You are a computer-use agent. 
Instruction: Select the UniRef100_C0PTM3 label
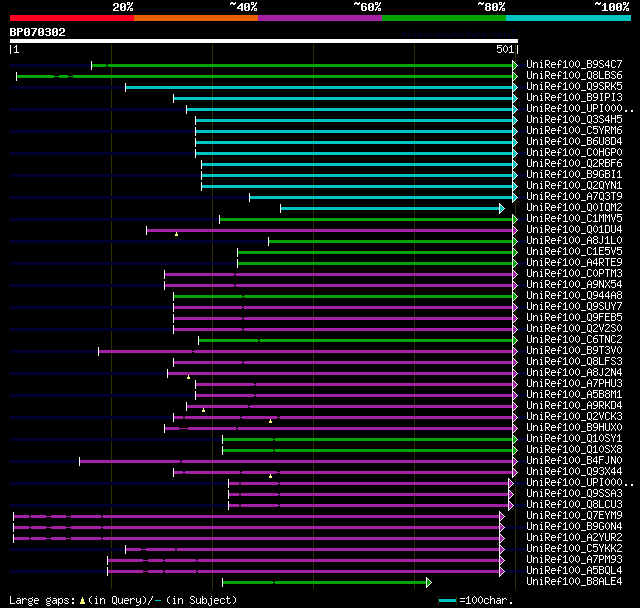(574, 274)
